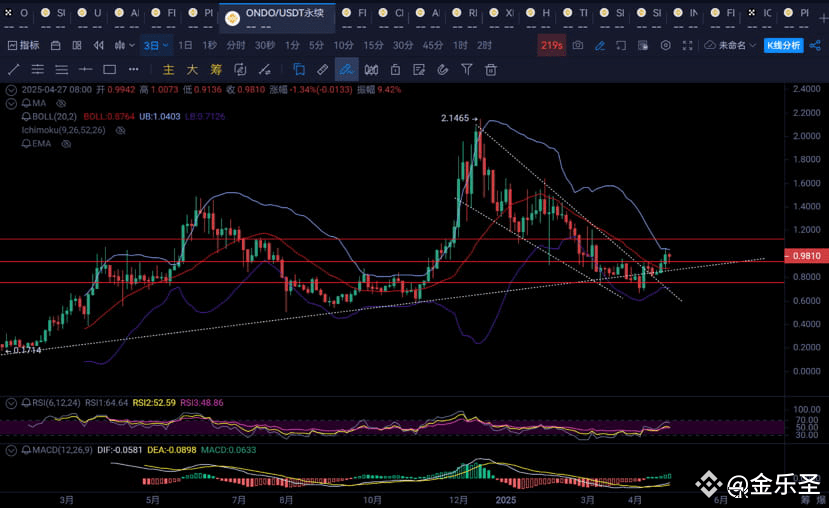The image size is (829, 508).
Task: Click the blue bookmark layers icon
Action: pyautogui.click(x=299, y=69)
